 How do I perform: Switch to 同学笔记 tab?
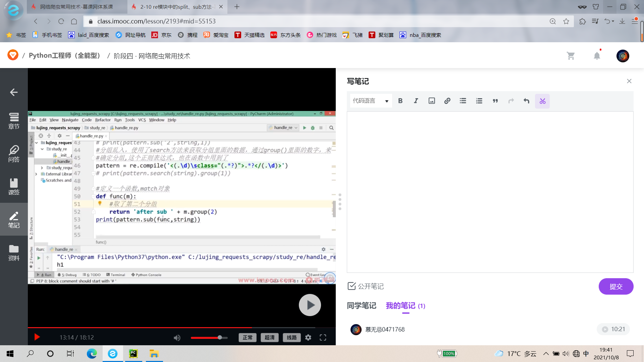tap(362, 306)
